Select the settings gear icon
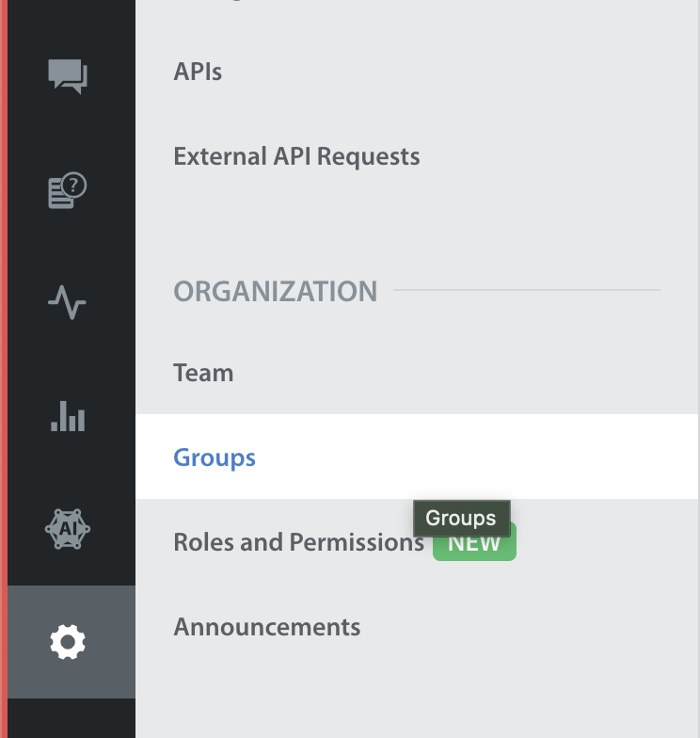 (x=68, y=642)
